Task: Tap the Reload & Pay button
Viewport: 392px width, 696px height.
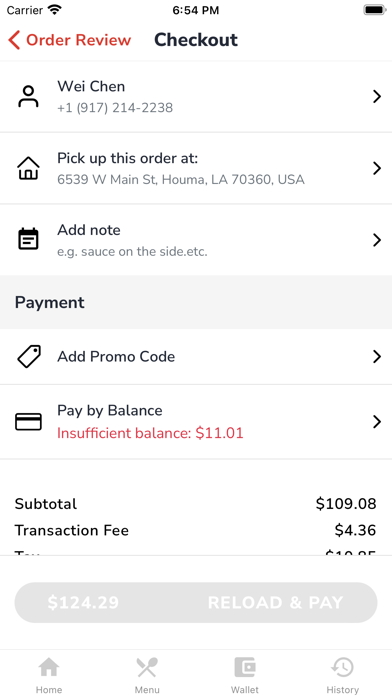Action: point(196,602)
